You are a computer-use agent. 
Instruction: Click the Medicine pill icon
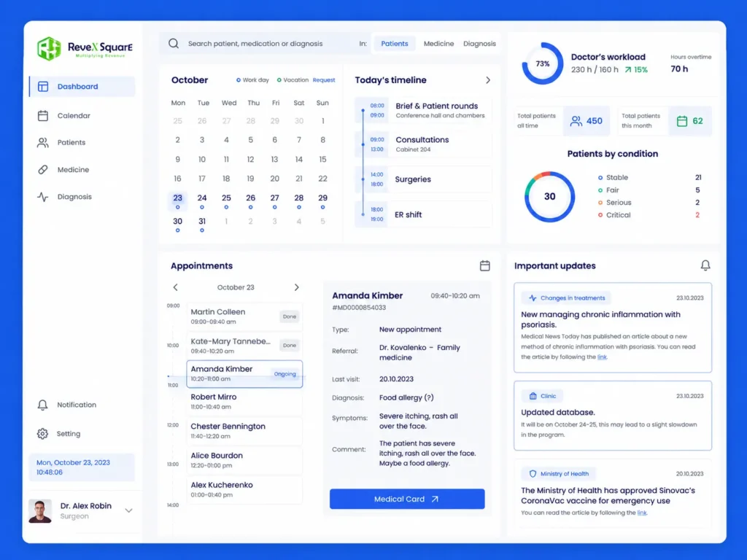coord(43,169)
